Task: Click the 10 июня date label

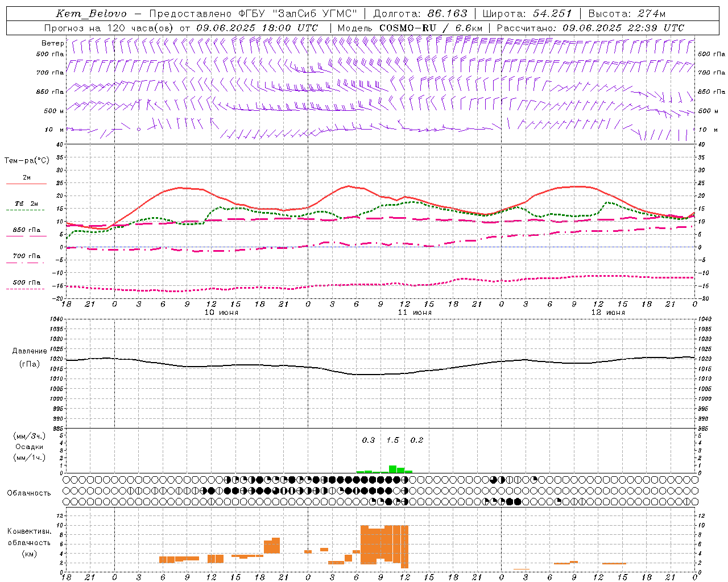Action: pos(221,313)
